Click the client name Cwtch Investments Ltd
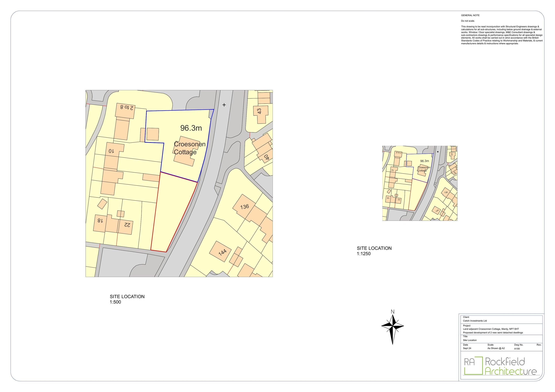 click(475, 321)
